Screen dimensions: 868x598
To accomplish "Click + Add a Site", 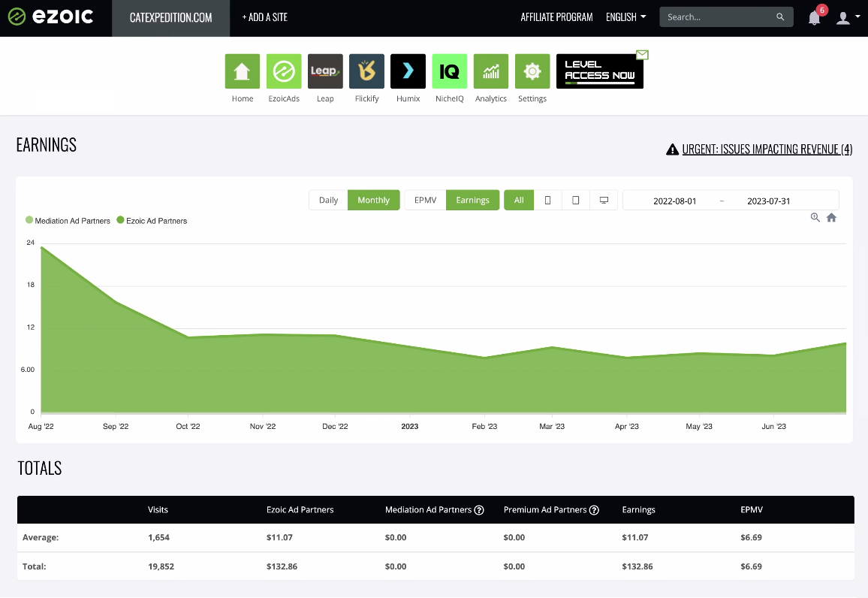I will [264, 17].
